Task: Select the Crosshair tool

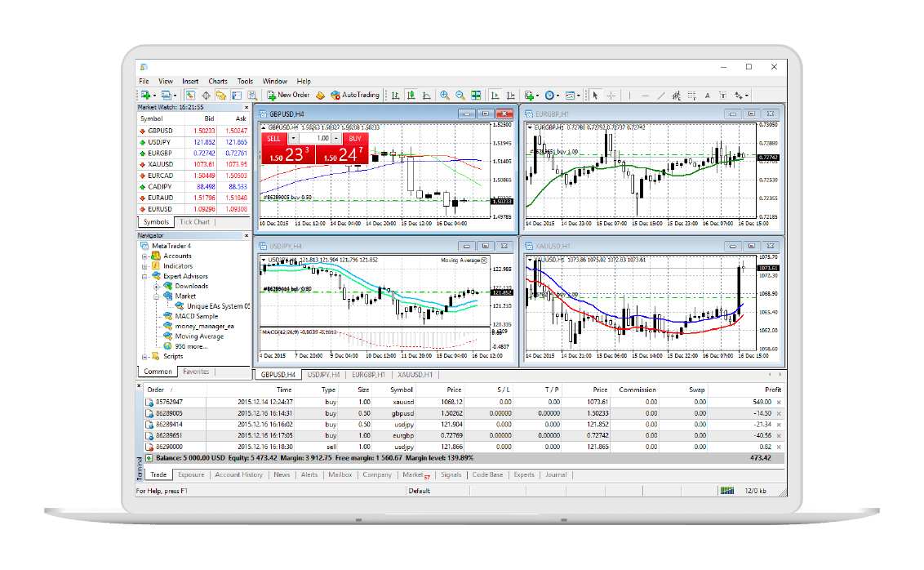Action: point(611,96)
